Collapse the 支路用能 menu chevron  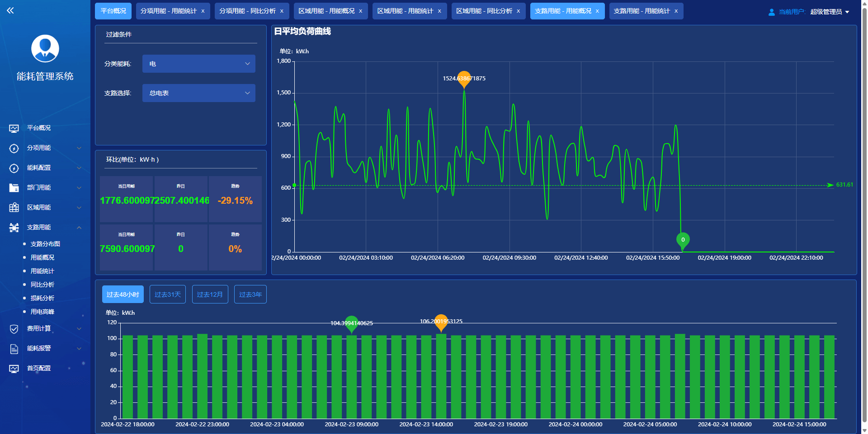point(79,228)
